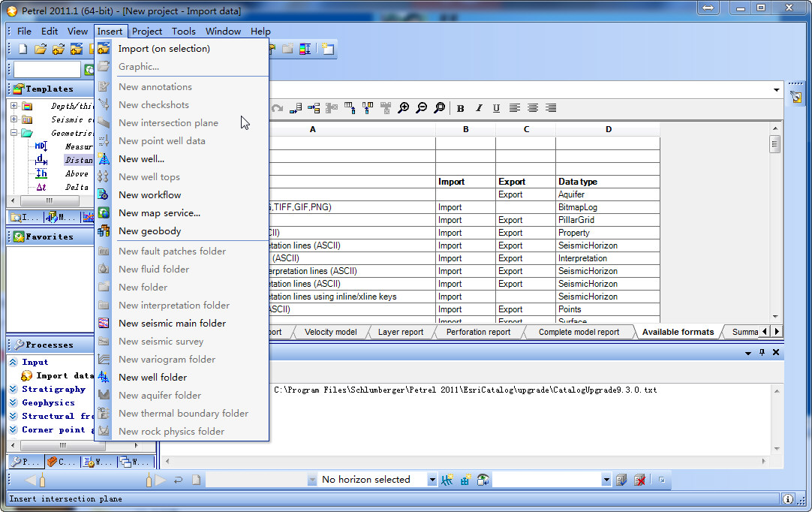Click the zoom-to-fit magnifier icon
Screen dimensions: 812x512
coord(440,108)
